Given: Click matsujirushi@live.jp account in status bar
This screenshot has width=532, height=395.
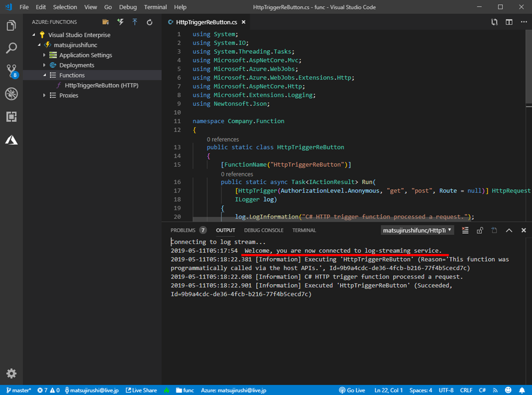Looking at the screenshot, I should 92,390.
